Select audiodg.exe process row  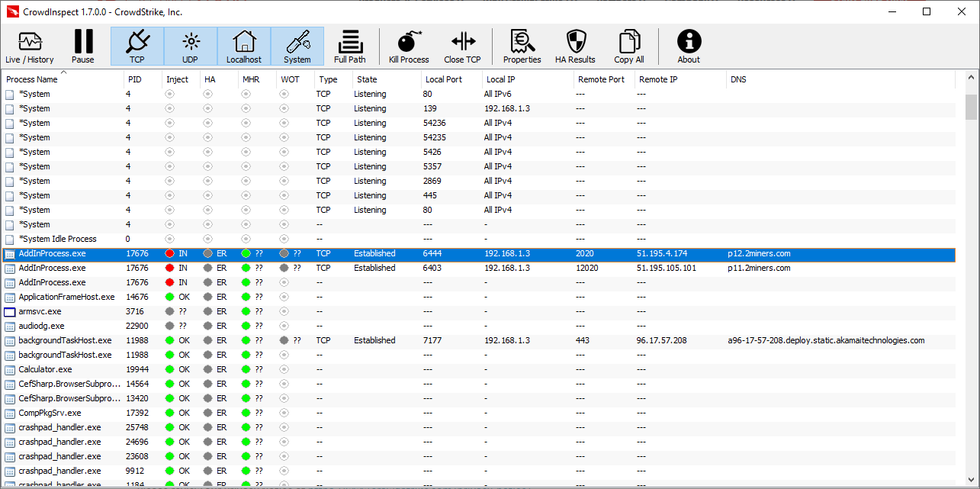coord(479,326)
